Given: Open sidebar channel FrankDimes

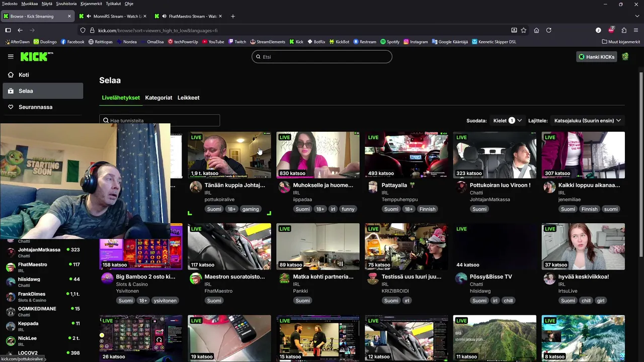Looking at the screenshot, I should pyautogui.click(x=43, y=297).
